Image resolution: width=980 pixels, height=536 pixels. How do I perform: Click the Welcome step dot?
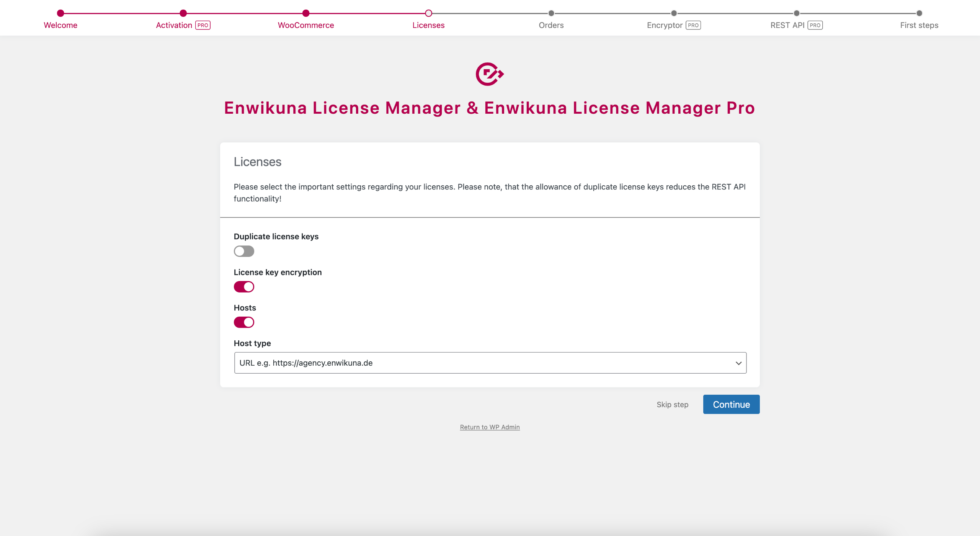60,13
